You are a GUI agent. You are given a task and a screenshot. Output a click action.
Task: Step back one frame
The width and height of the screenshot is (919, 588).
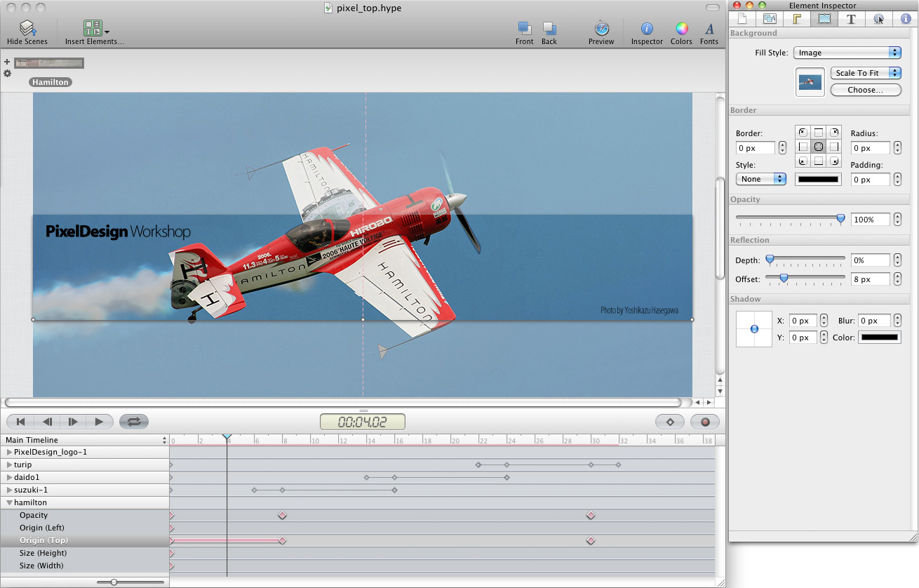click(x=47, y=422)
